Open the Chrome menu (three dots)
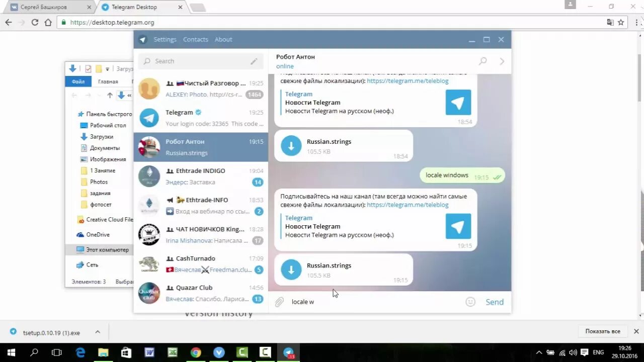The image size is (644, 362). point(636,22)
